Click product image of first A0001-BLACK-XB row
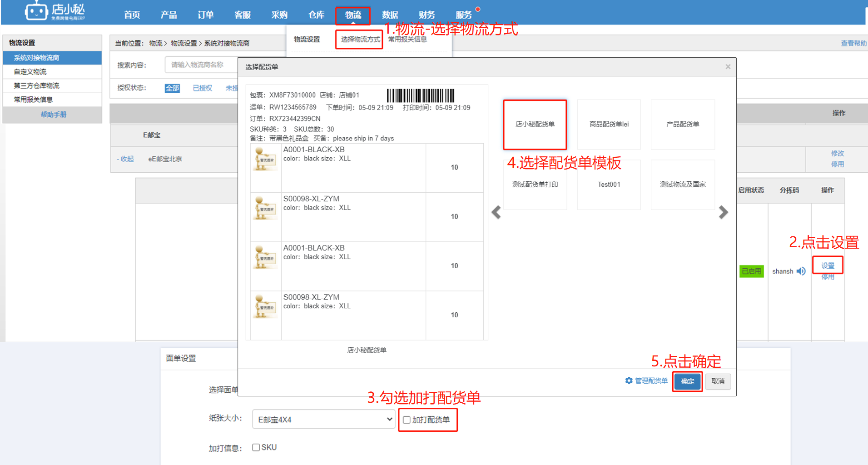 266,158
